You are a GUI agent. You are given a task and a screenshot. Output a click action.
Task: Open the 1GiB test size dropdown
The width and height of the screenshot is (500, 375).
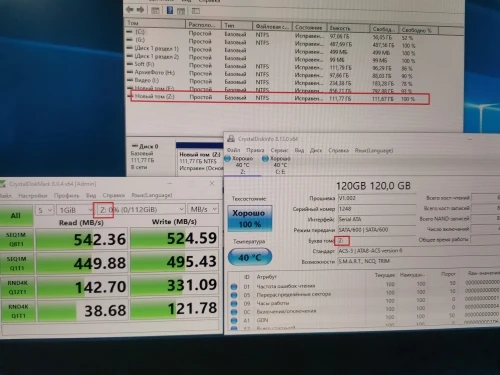(75, 210)
